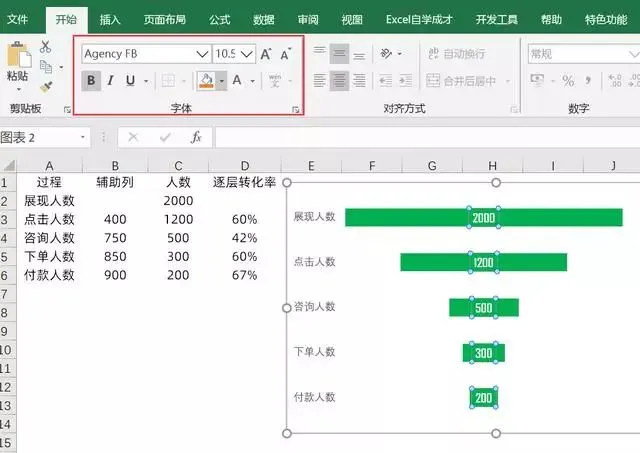Cancel entry with the X icon
640x453 pixels.
click(133, 137)
